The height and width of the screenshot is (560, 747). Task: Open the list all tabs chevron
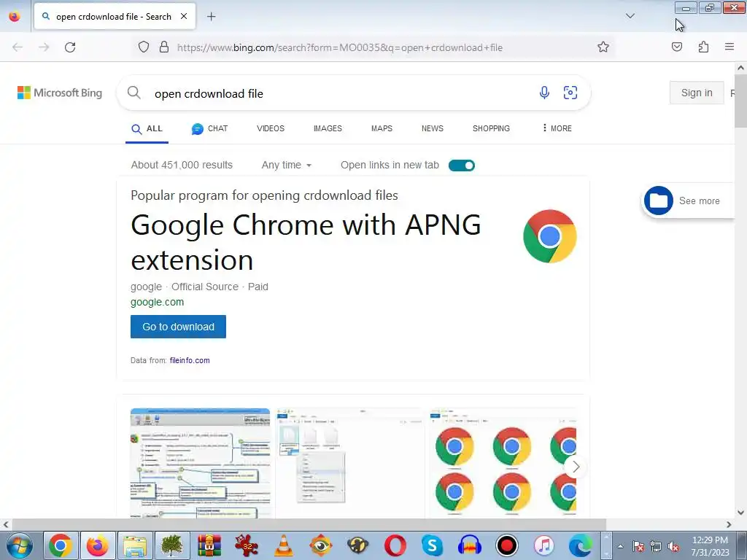630,16
